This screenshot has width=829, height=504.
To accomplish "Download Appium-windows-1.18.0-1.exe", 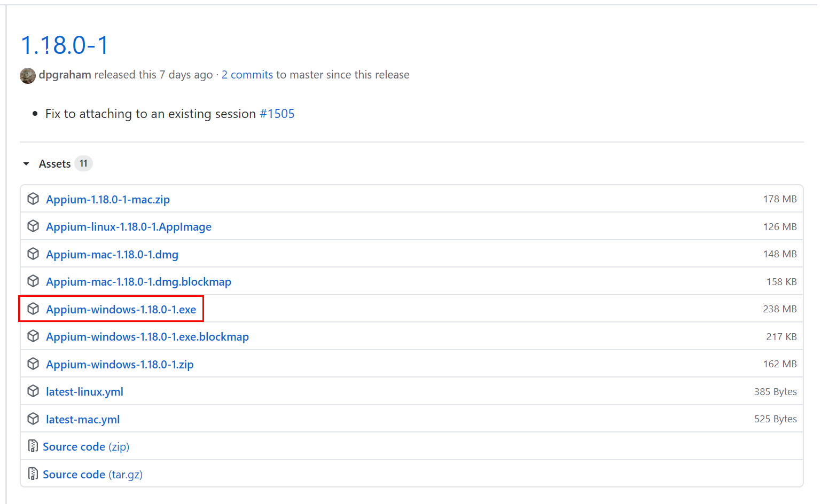I will tap(121, 310).
